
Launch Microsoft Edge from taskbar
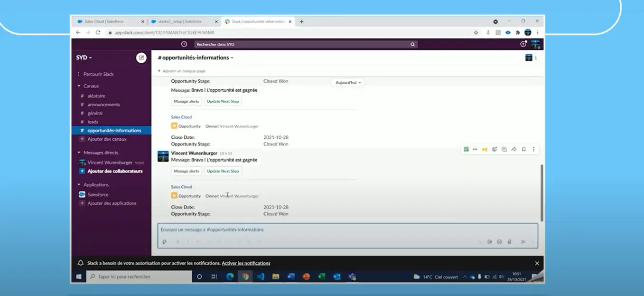click(230, 277)
